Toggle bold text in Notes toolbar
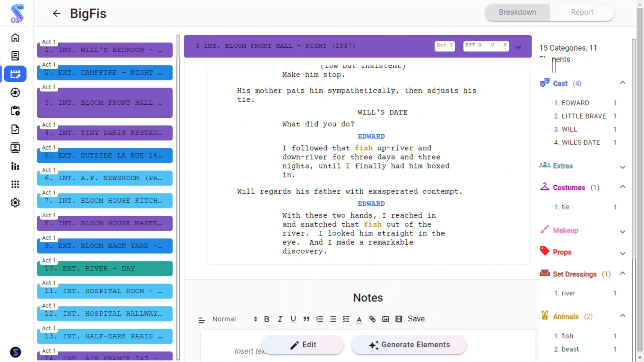The width and height of the screenshot is (644, 362). point(267,319)
